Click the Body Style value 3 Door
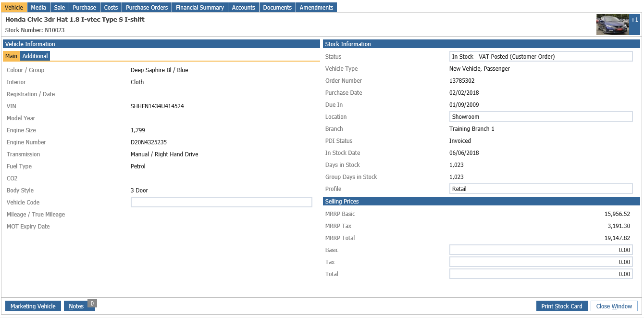Screen dimensions: 644x318 pos(139,191)
